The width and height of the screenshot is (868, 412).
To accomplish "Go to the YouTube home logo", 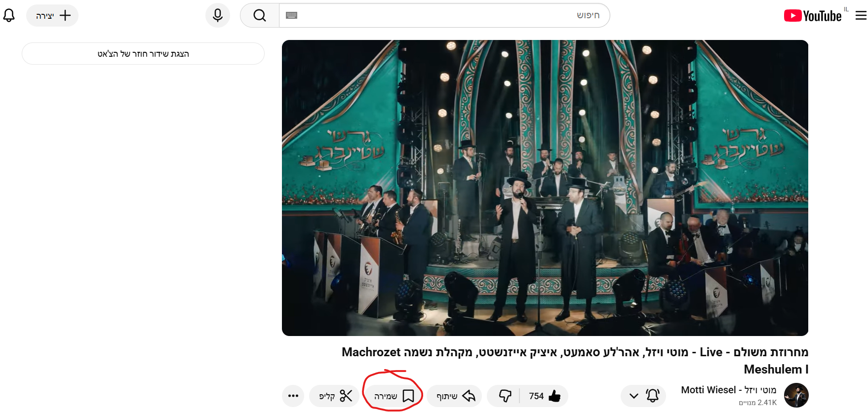I will (x=813, y=16).
